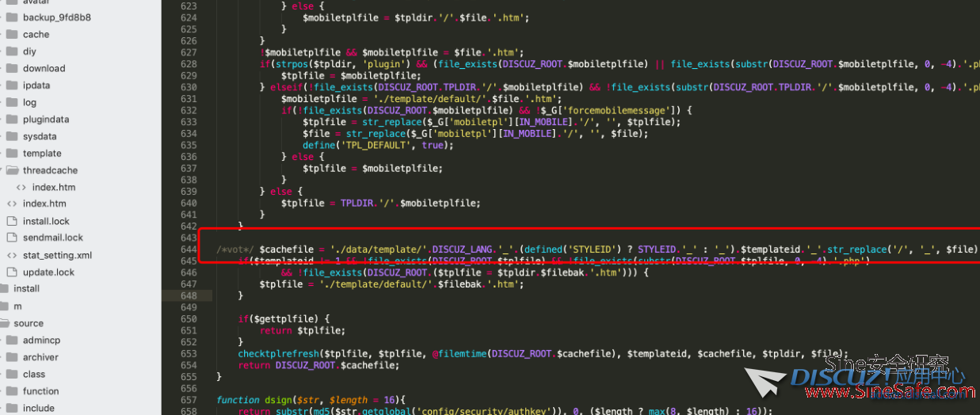Click the template folder icon
980x415 pixels.
pos(11,154)
